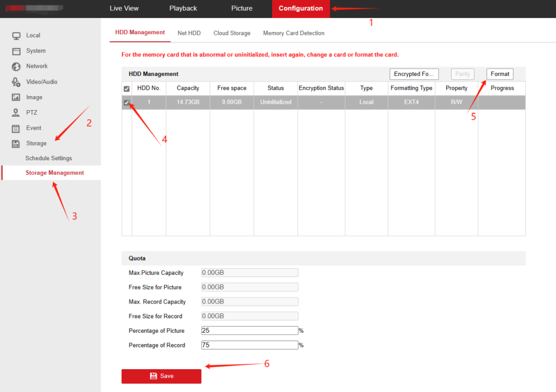The image size is (556, 392).
Task: Click the Percentage of Picture input field
Action: click(249, 331)
